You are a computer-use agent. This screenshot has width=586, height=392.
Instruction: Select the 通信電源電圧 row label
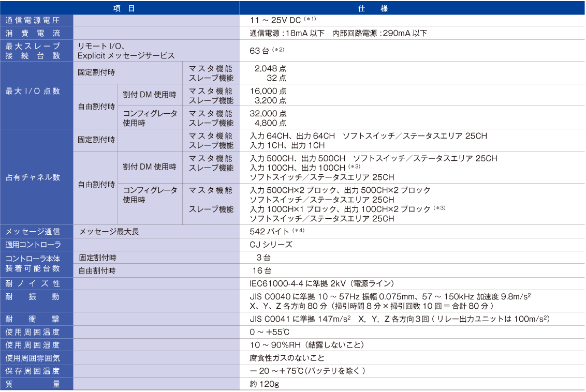pos(33,21)
